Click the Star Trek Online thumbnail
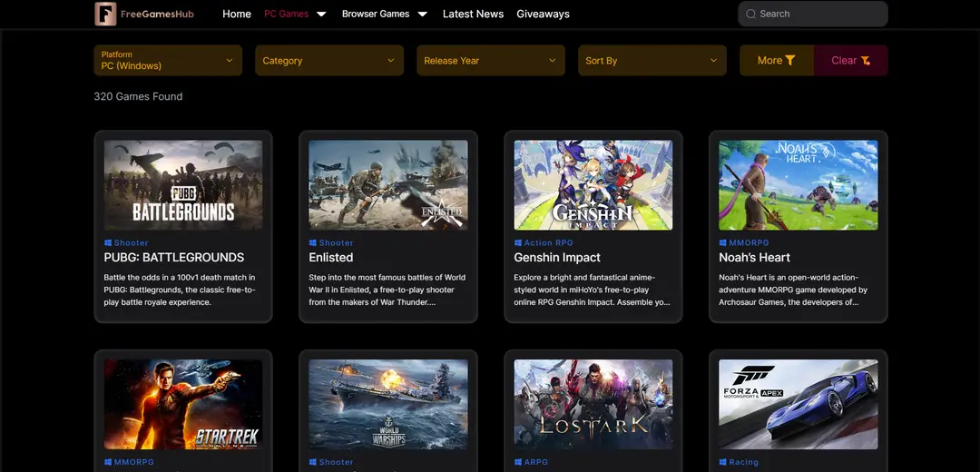The image size is (980, 472). click(183, 405)
